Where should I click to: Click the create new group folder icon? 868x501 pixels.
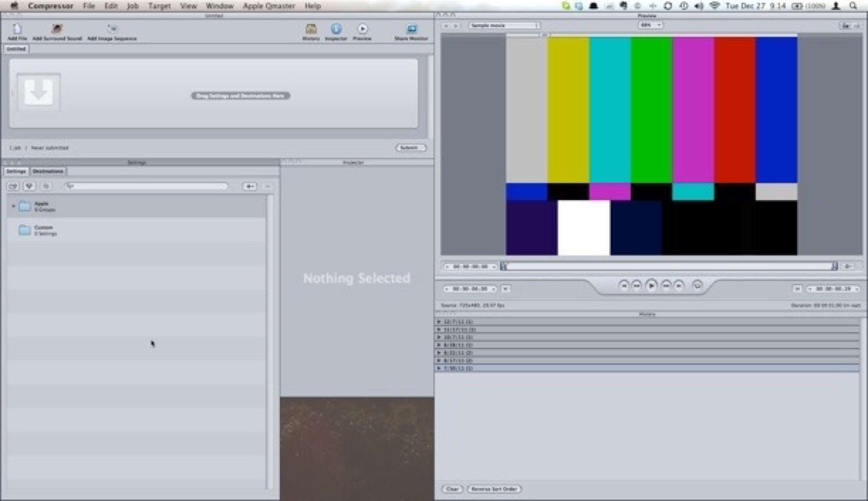pos(13,186)
